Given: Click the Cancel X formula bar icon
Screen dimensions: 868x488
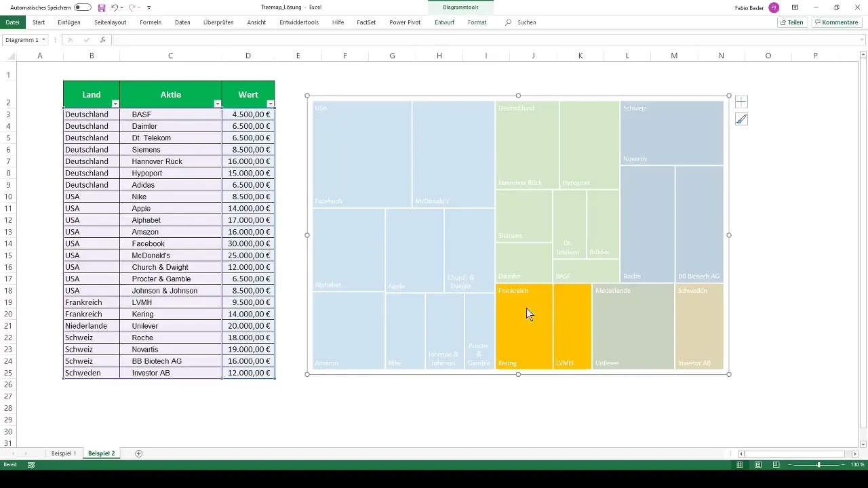Looking at the screenshot, I should point(70,40).
